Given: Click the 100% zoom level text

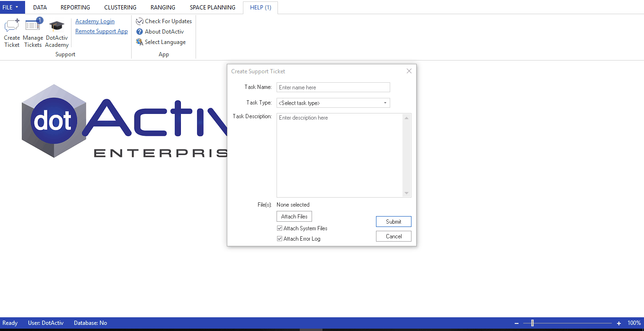Looking at the screenshot, I should [634, 323].
